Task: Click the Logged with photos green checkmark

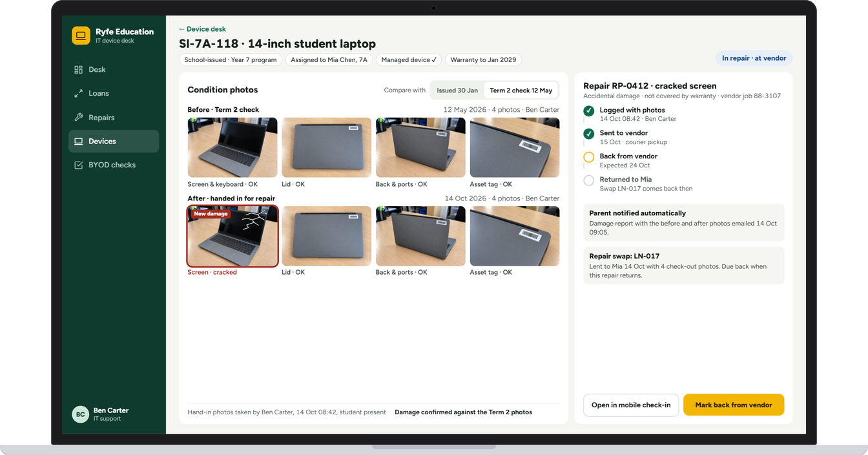Action: click(588, 111)
